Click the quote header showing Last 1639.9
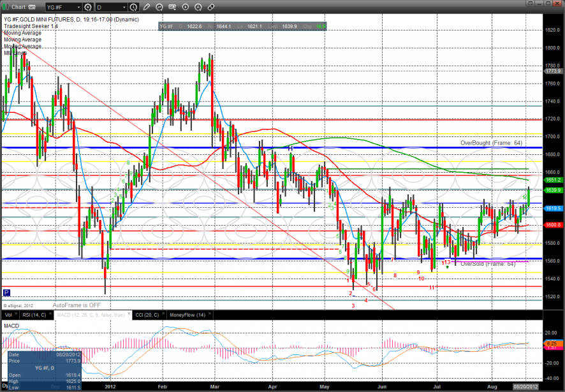The height and width of the screenshot is (392, 565). coord(242,26)
